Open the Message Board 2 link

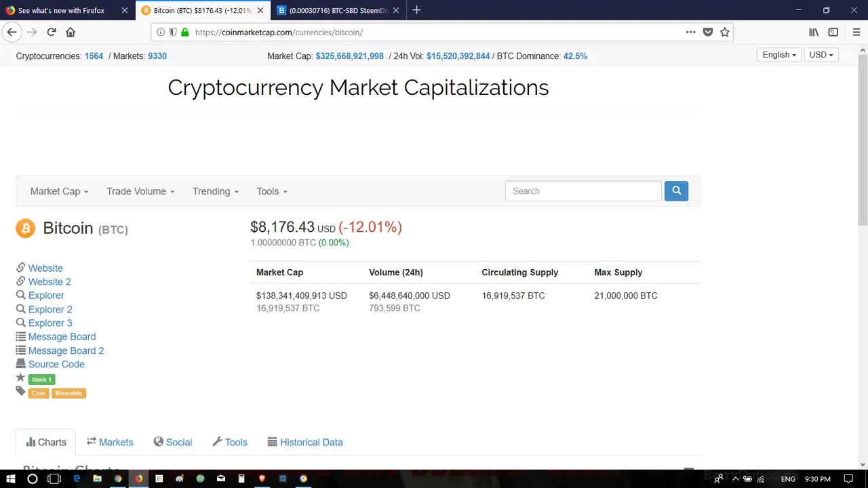(x=66, y=350)
